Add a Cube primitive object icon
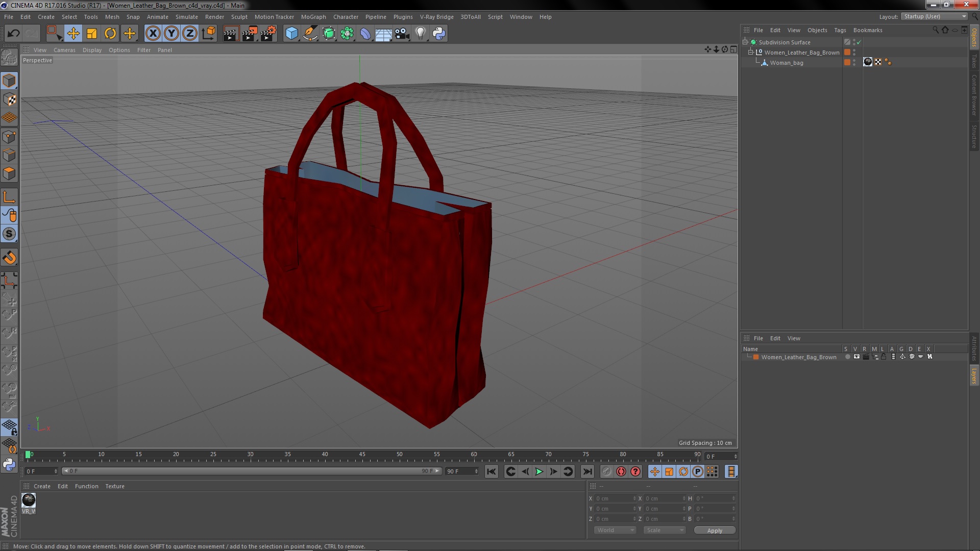This screenshot has height=551, width=980. (x=291, y=34)
